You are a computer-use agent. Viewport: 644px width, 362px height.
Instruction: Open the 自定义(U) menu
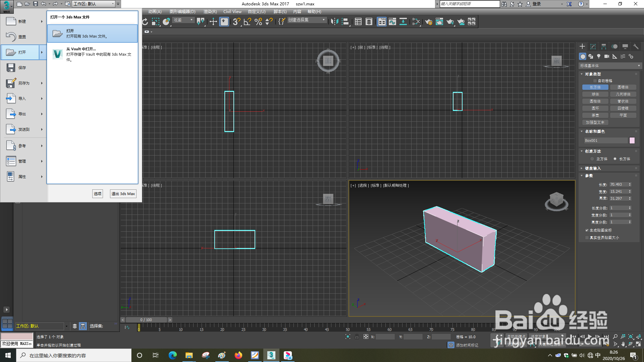(x=257, y=11)
